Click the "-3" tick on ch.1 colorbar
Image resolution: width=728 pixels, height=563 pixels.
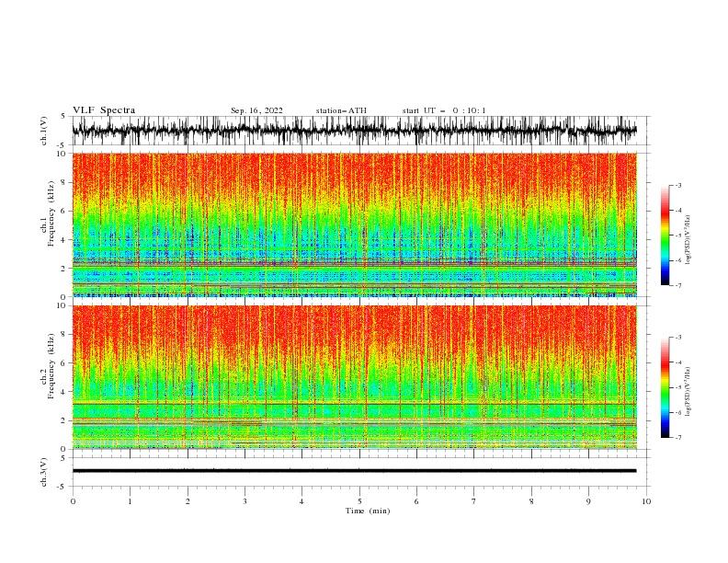tap(678, 185)
